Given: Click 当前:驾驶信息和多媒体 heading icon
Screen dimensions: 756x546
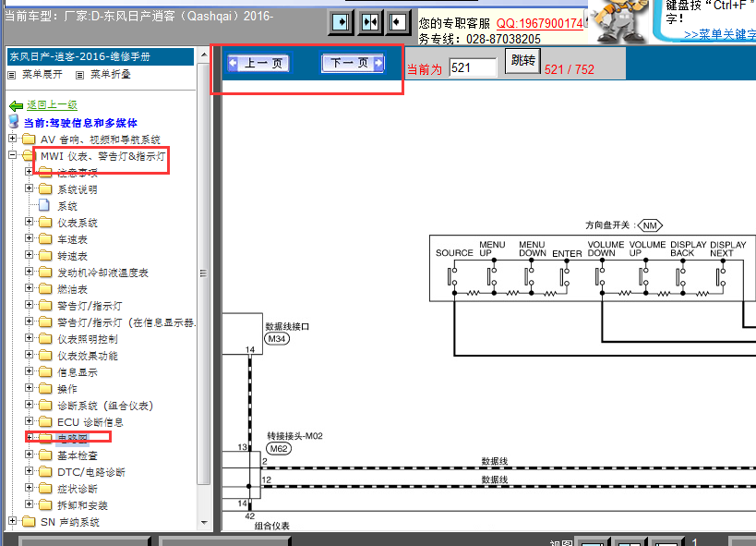Looking at the screenshot, I should coord(14,122).
